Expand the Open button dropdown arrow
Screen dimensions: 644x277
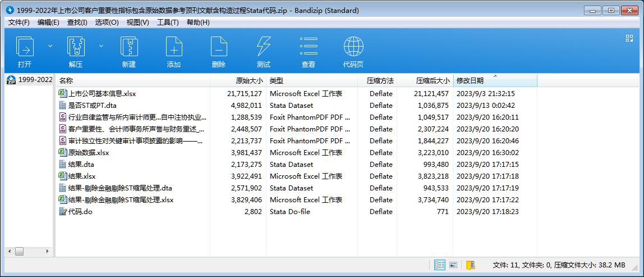pyautogui.click(x=50, y=46)
